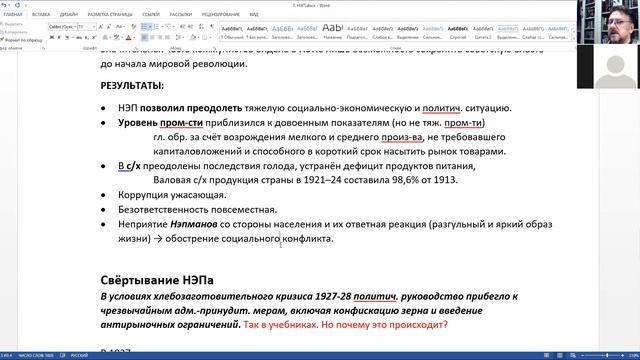Open the РЕЦЕНЗИРОВАНИЕ ribbon tab
This screenshot has height=360, width=640.
[220, 14]
